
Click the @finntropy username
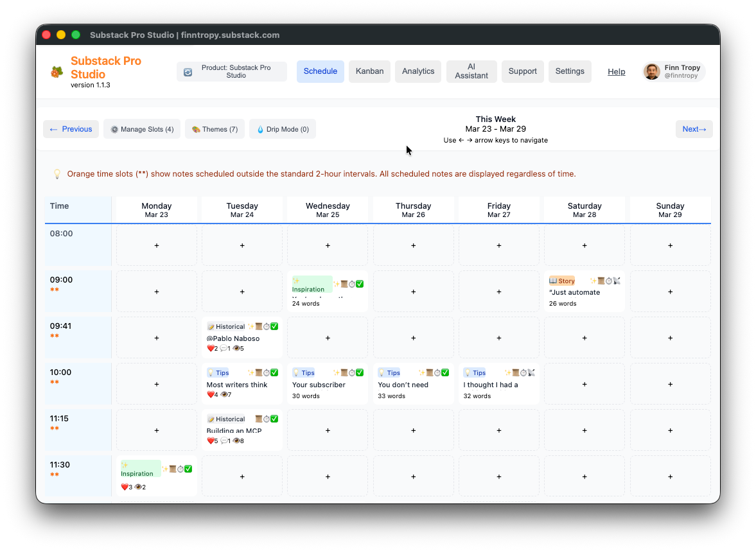point(681,76)
